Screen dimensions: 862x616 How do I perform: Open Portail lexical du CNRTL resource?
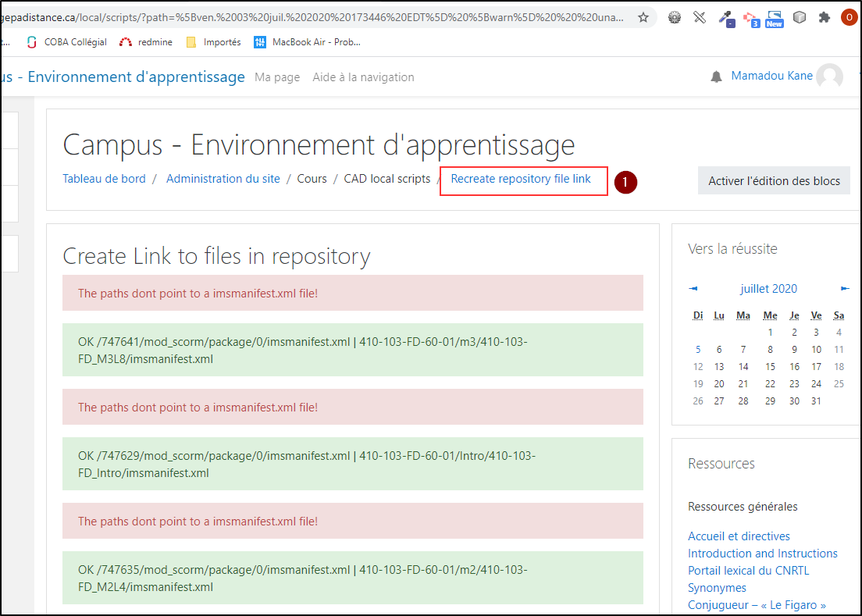[x=748, y=571]
